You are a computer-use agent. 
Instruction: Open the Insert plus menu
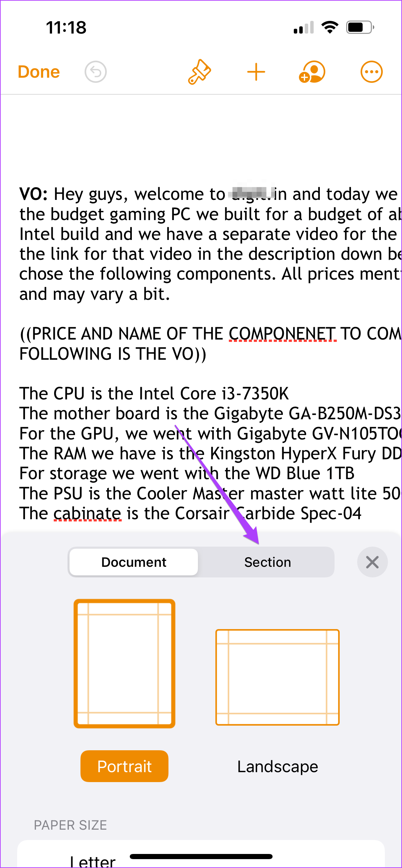tap(256, 72)
